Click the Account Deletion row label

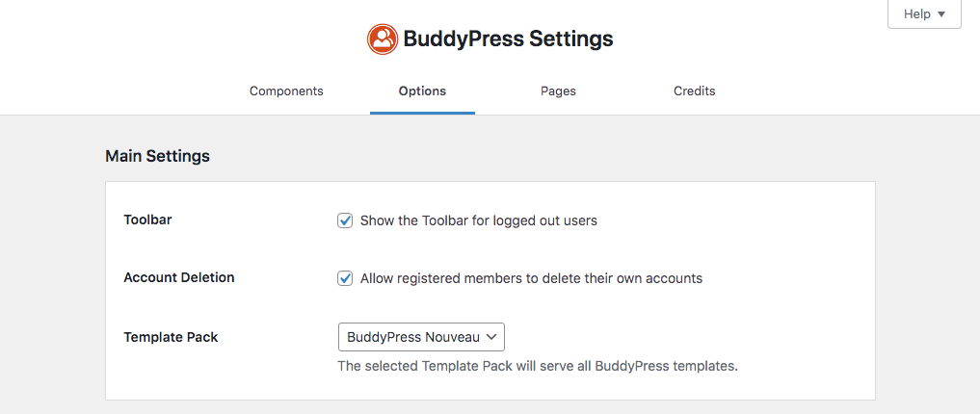(x=179, y=277)
